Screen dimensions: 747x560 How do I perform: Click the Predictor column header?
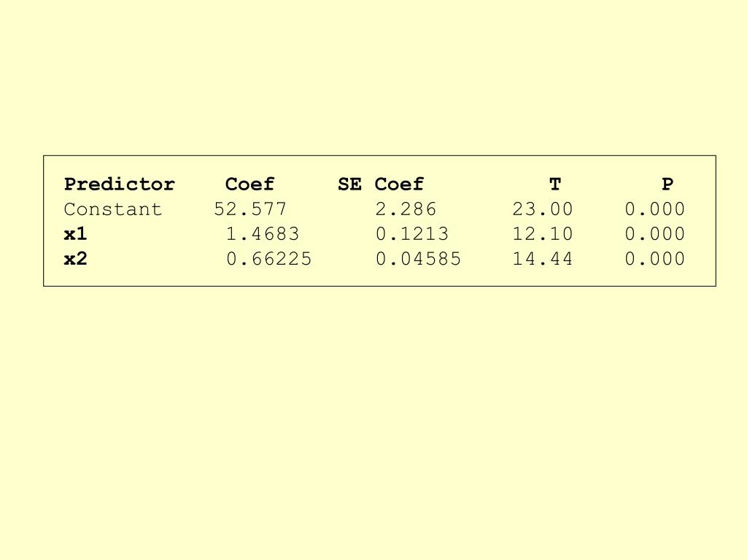click(x=120, y=184)
